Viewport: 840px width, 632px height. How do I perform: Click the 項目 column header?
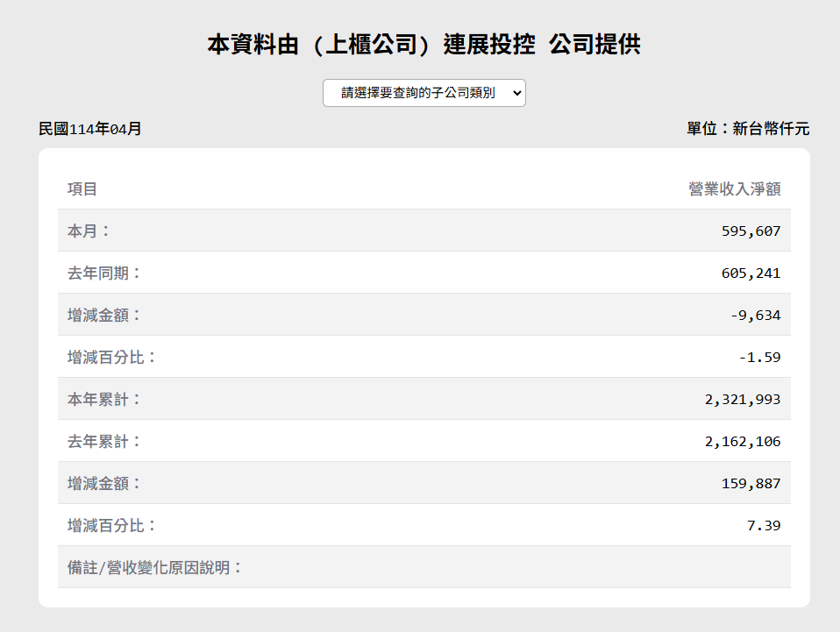tap(82, 189)
